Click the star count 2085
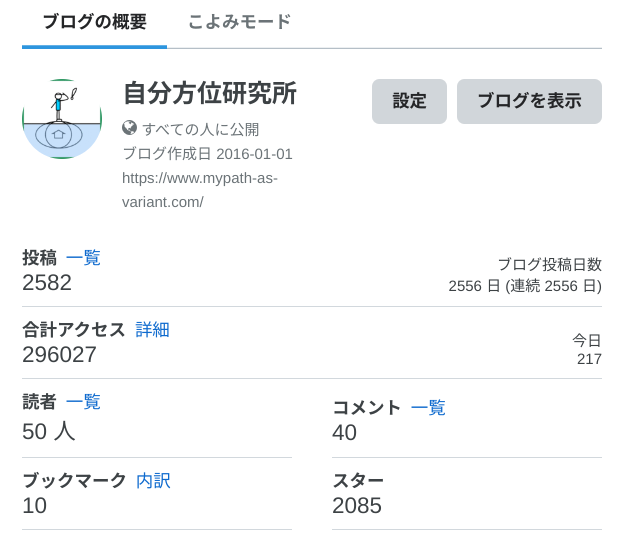 pos(357,506)
